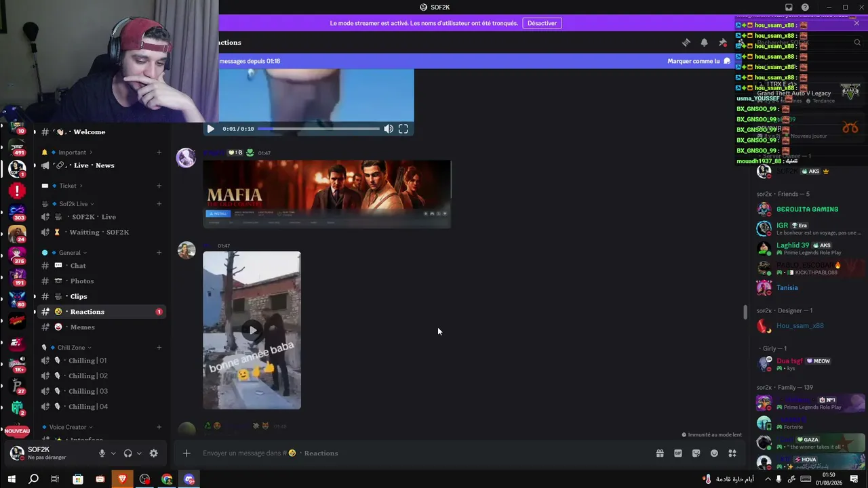
Task: Click the Windows Start button
Action: (x=11, y=479)
